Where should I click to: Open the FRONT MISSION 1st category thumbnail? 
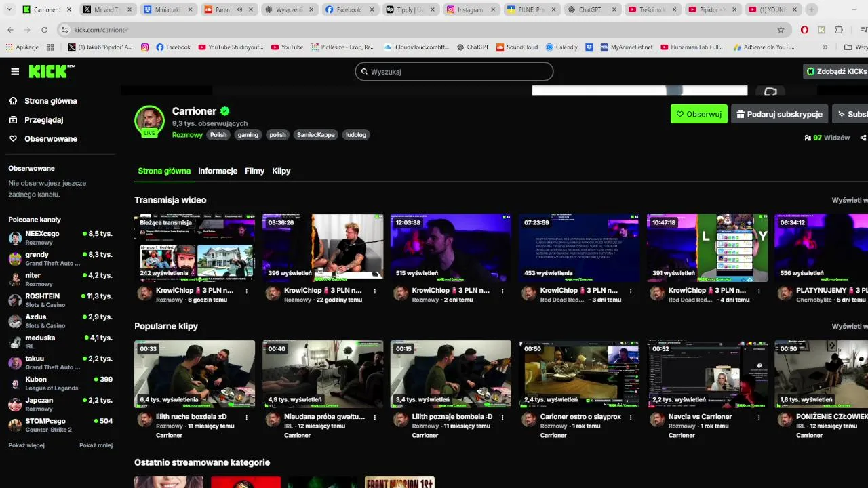[399, 482]
